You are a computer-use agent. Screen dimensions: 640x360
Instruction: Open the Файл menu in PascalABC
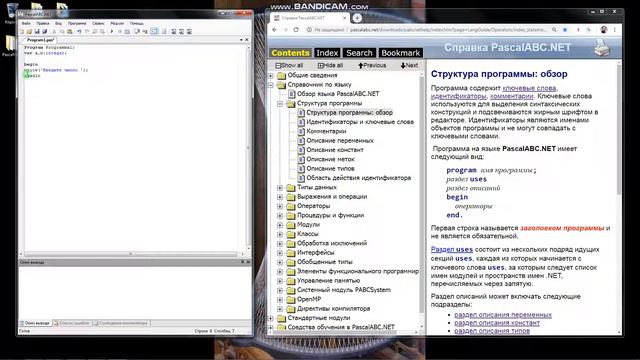(x=26, y=23)
